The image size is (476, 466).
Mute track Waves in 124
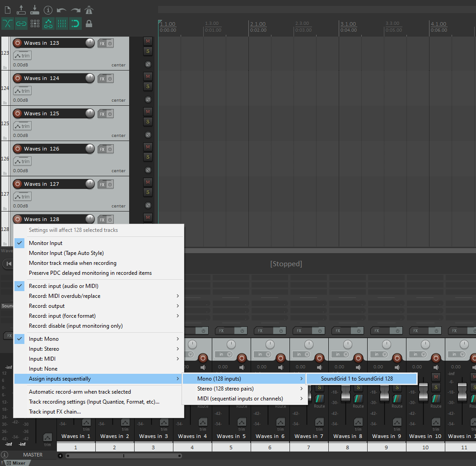tap(148, 76)
